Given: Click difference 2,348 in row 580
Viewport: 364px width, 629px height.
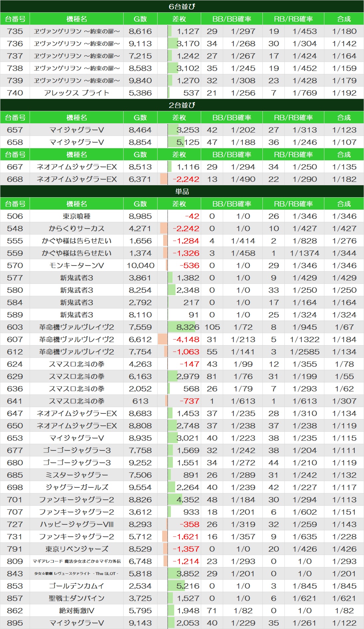Looking at the screenshot, I should (188, 290).
